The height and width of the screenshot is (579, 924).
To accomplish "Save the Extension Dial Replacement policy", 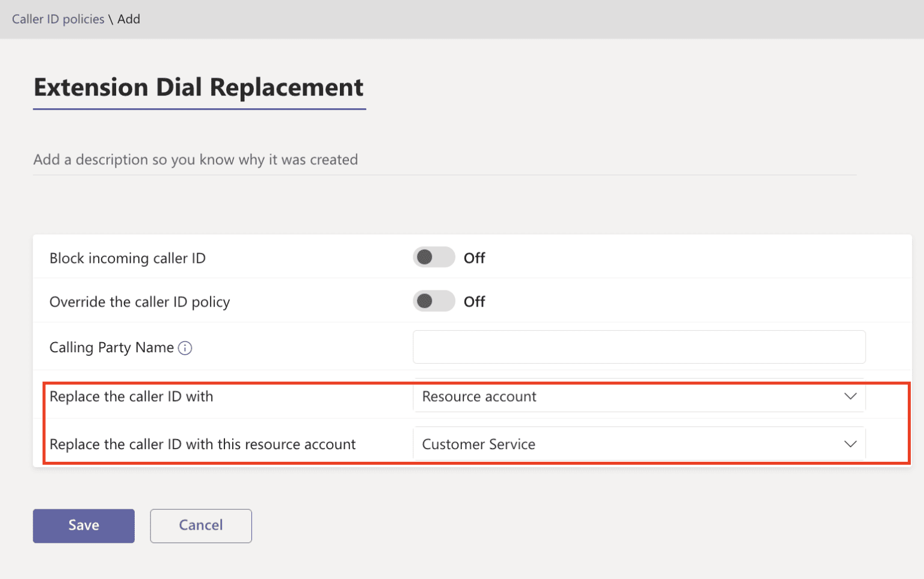I will 83,525.
